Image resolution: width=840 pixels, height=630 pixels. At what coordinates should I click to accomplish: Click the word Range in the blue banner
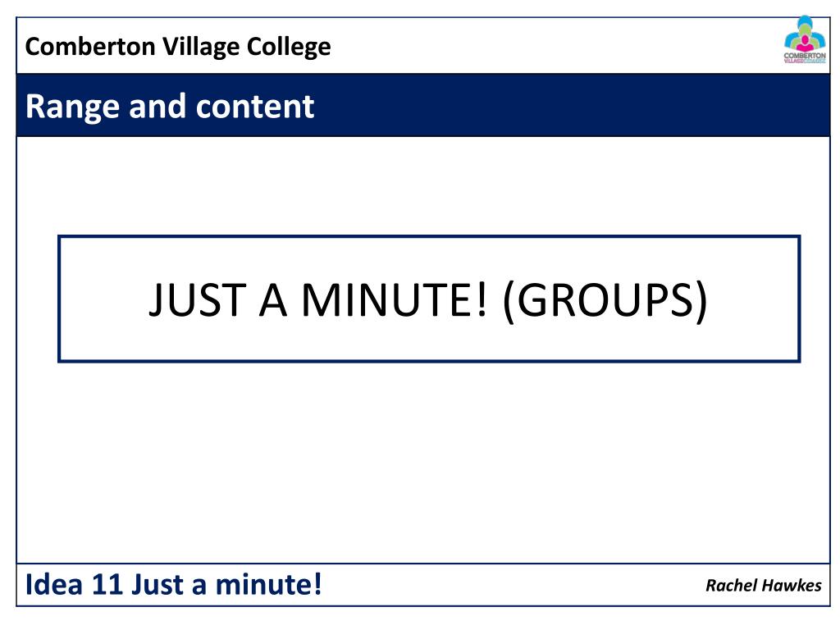click(73, 107)
